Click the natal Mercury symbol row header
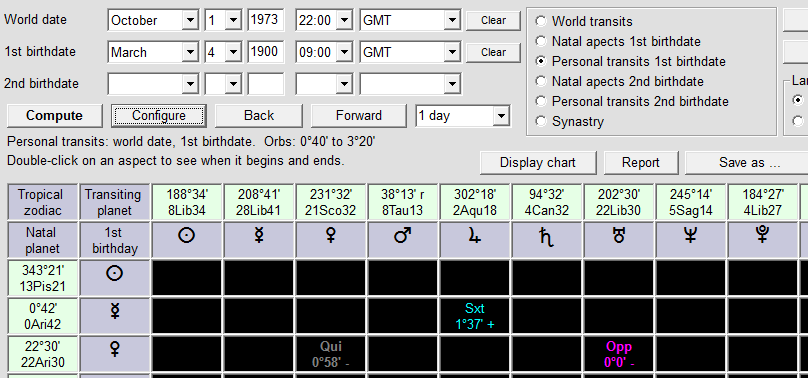Screen dimensions: 808x378 (x=114, y=316)
